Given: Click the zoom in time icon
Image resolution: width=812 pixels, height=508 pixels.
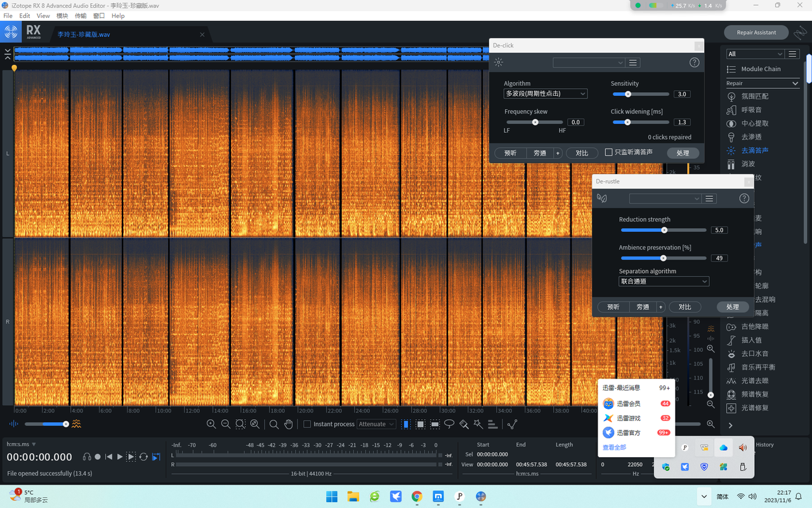Looking at the screenshot, I should pyautogui.click(x=211, y=424).
